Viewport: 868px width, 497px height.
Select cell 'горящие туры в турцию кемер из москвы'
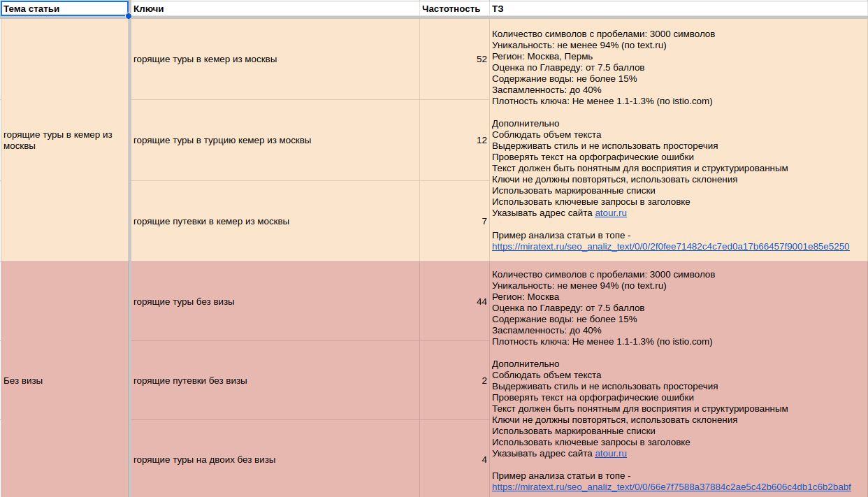(x=275, y=141)
